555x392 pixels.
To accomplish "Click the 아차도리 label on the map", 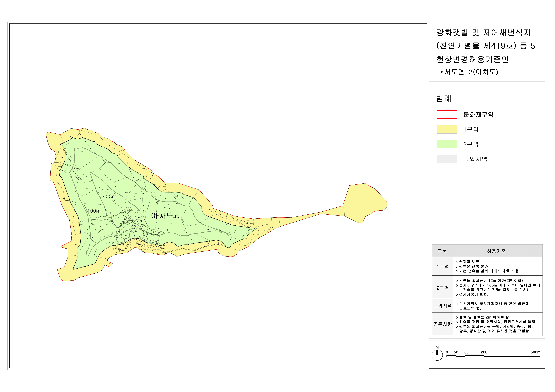I will coord(166,216).
